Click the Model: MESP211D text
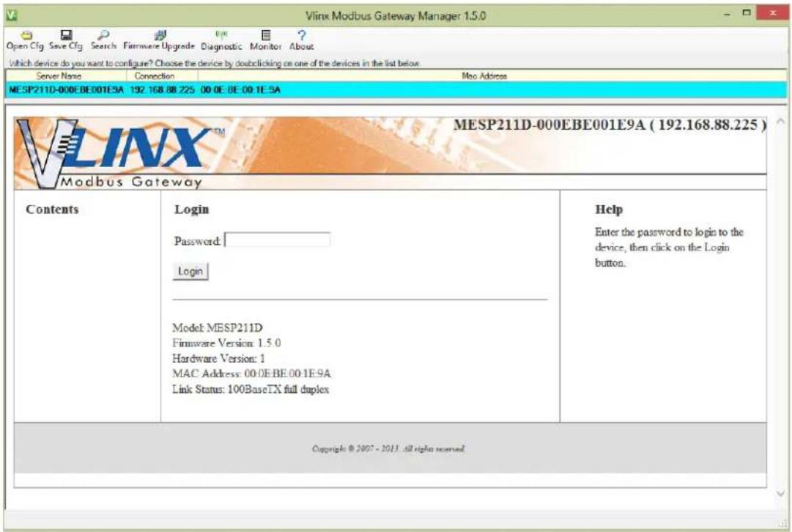Screen dimensions: 792x532 click(217, 328)
